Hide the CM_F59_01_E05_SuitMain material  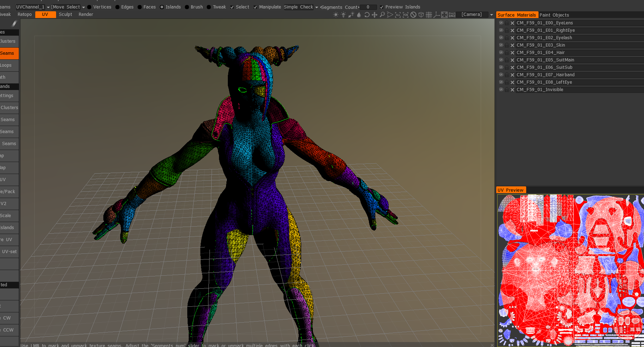click(x=501, y=60)
